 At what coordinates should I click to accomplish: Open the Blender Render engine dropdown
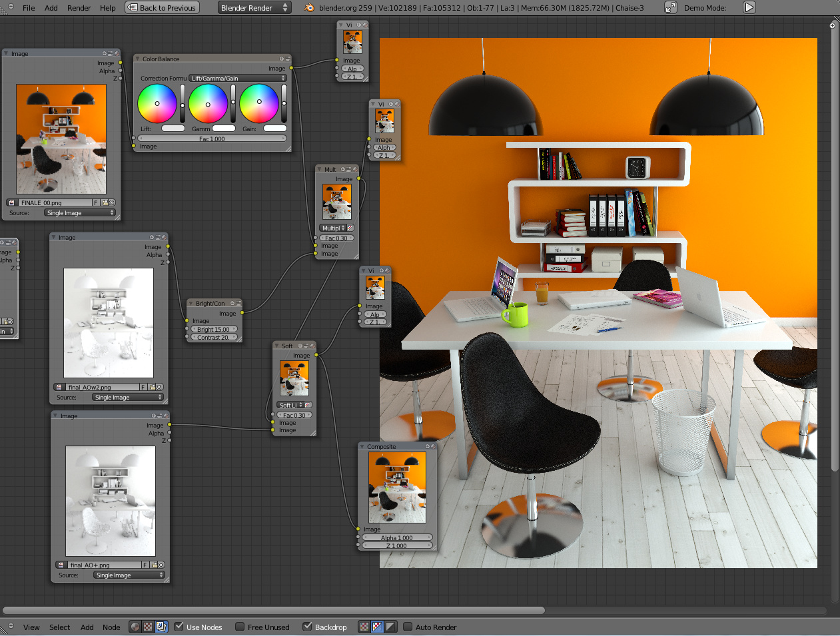click(254, 8)
